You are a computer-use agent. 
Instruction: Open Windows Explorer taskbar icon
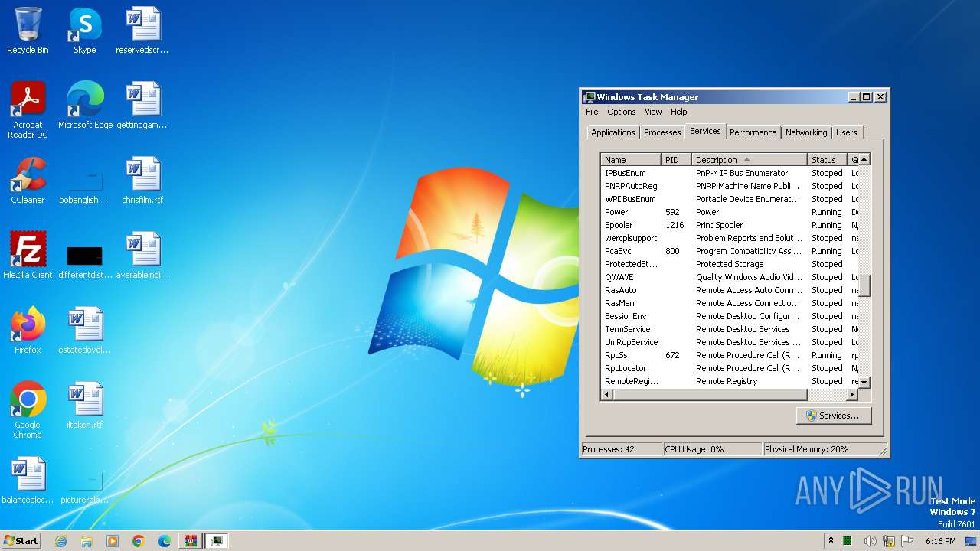[x=87, y=541]
